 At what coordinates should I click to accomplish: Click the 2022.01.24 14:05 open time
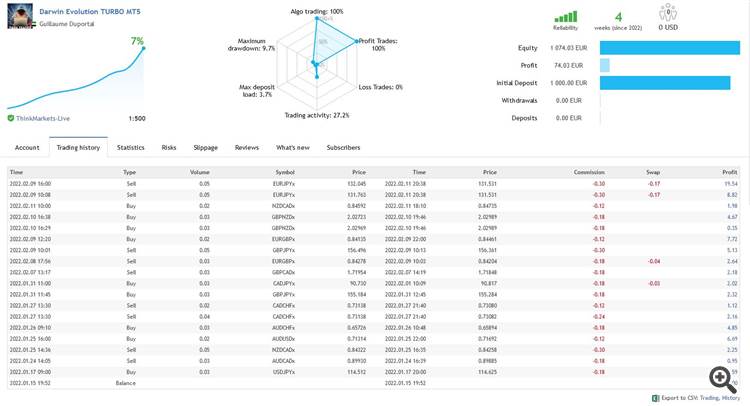click(x=30, y=361)
